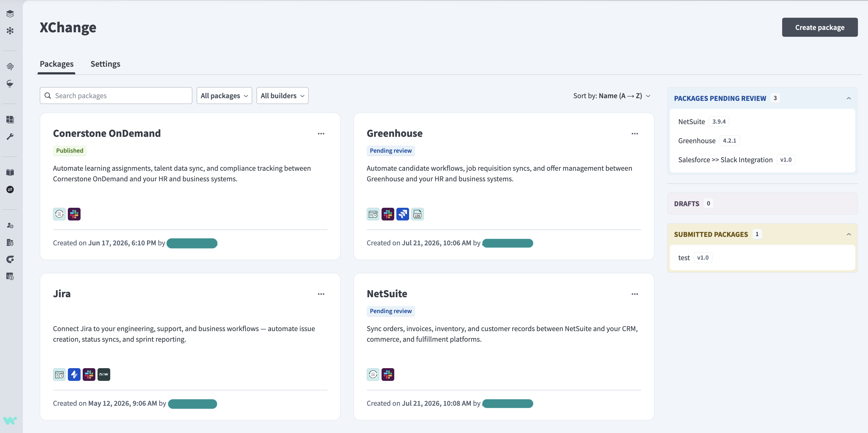The image size is (868, 433).
Task: Open the wrench tools icon in sidebar
Action: (x=10, y=136)
